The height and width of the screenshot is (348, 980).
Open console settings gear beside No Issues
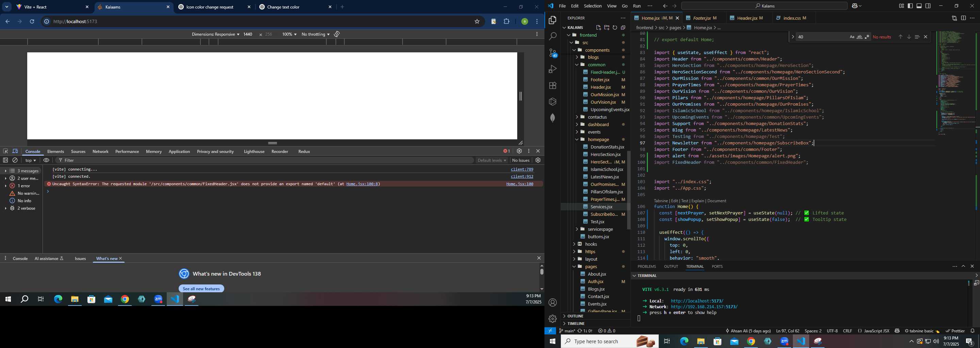point(538,160)
